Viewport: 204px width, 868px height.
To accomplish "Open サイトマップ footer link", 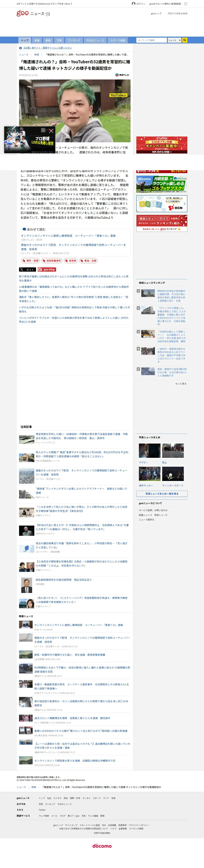I will pyautogui.click(x=71, y=825).
